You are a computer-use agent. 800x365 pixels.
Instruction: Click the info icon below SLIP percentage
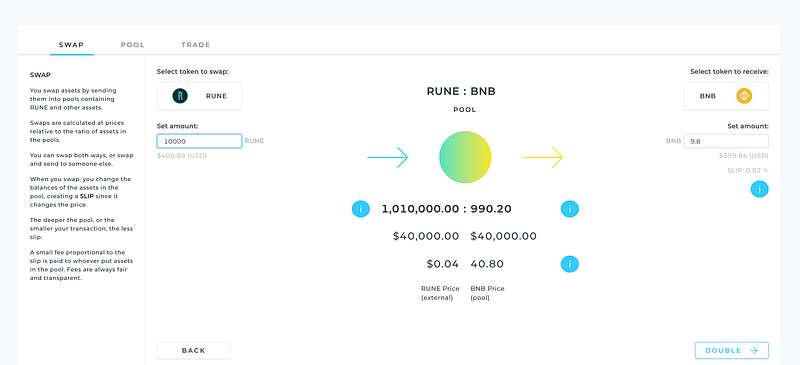[759, 189]
